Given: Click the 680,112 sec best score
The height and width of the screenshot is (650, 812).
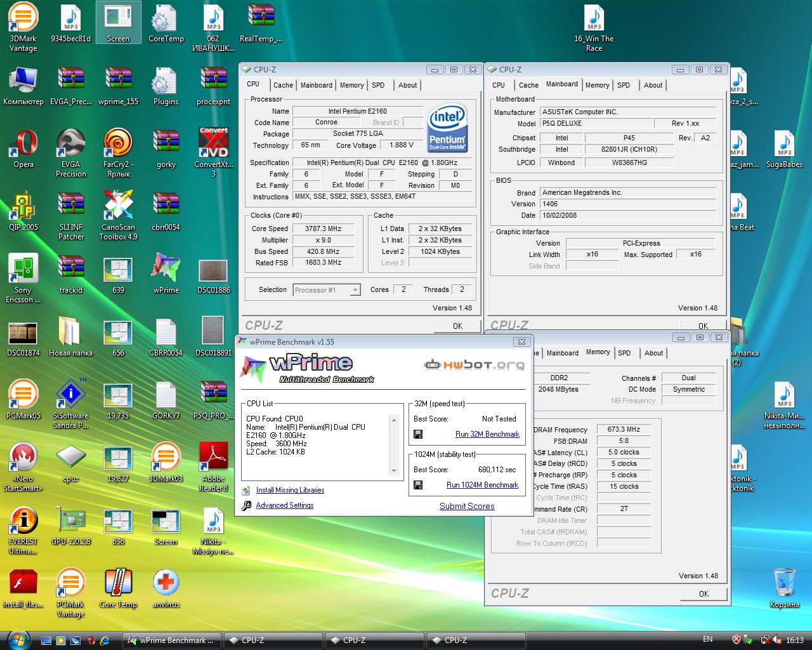Looking at the screenshot, I should pos(497,470).
